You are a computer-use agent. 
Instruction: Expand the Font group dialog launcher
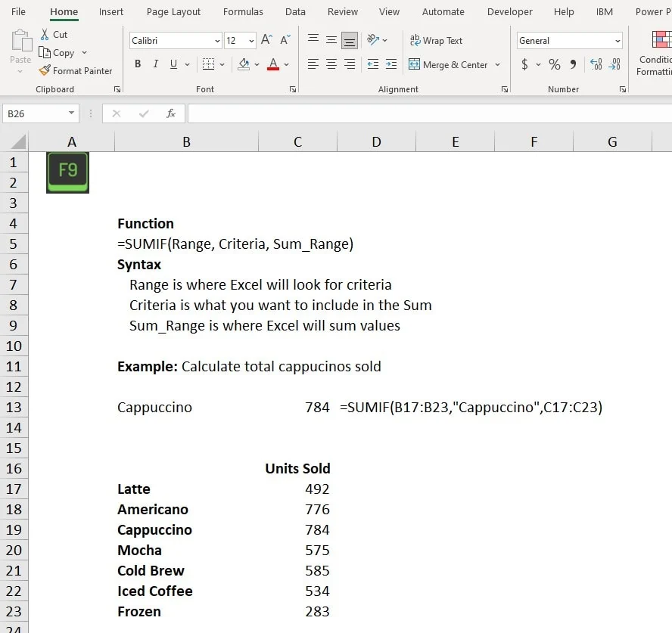[293, 89]
